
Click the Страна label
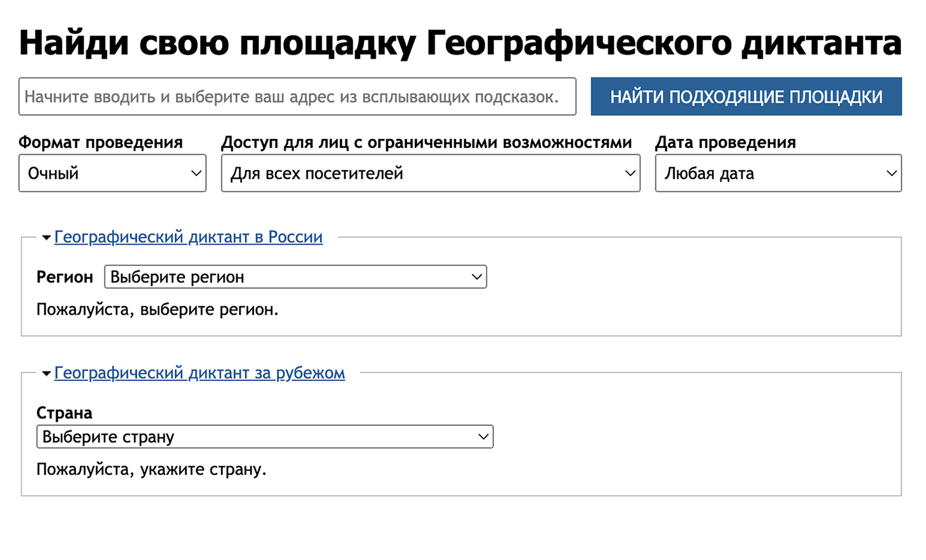click(x=65, y=413)
